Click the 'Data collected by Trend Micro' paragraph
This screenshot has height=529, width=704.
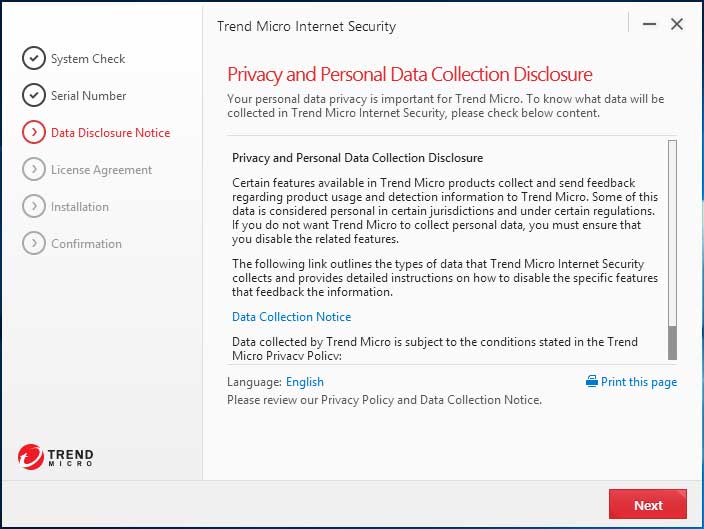tap(435, 348)
